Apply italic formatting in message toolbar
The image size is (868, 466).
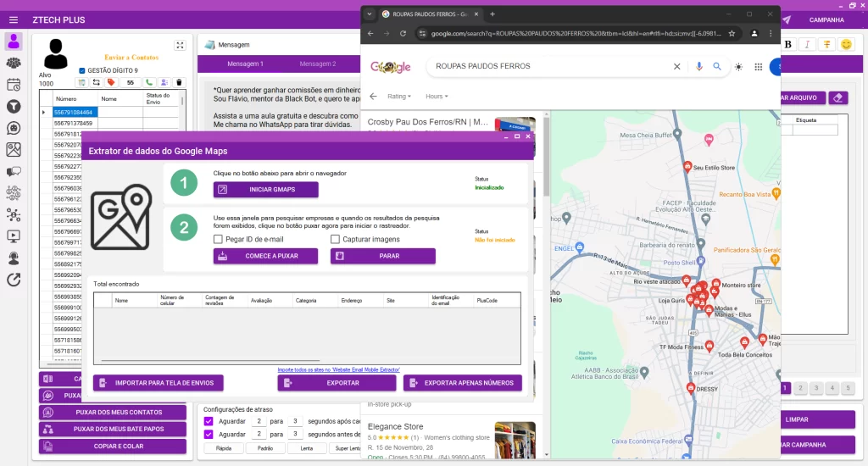pyautogui.click(x=808, y=44)
